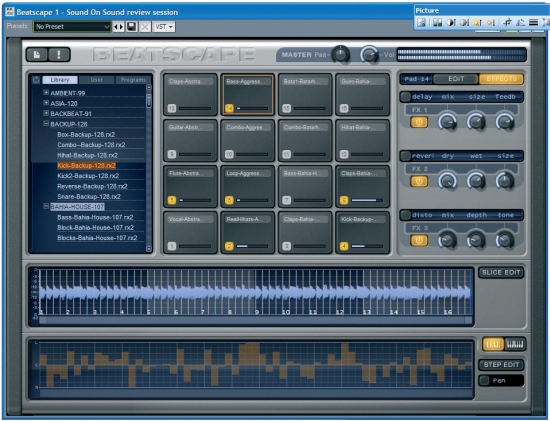Click Line Style icon in Picture toolbar

534,23
